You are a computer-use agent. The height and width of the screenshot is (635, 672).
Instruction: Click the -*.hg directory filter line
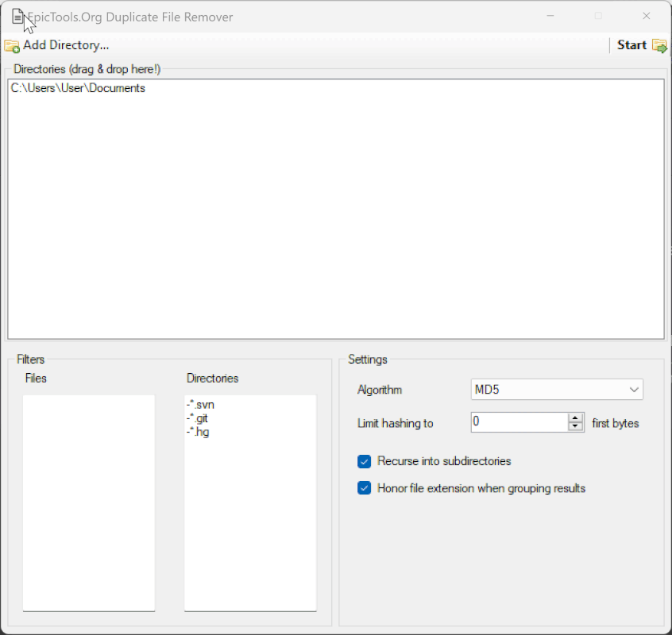coord(198,432)
